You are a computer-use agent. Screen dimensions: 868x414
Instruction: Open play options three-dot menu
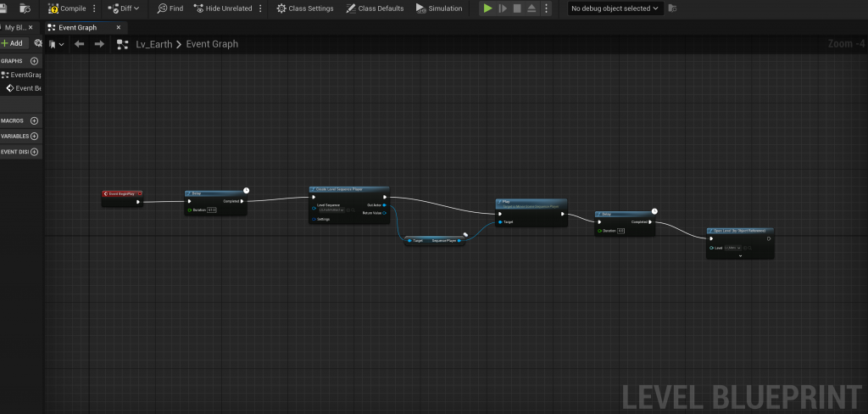pyautogui.click(x=546, y=8)
